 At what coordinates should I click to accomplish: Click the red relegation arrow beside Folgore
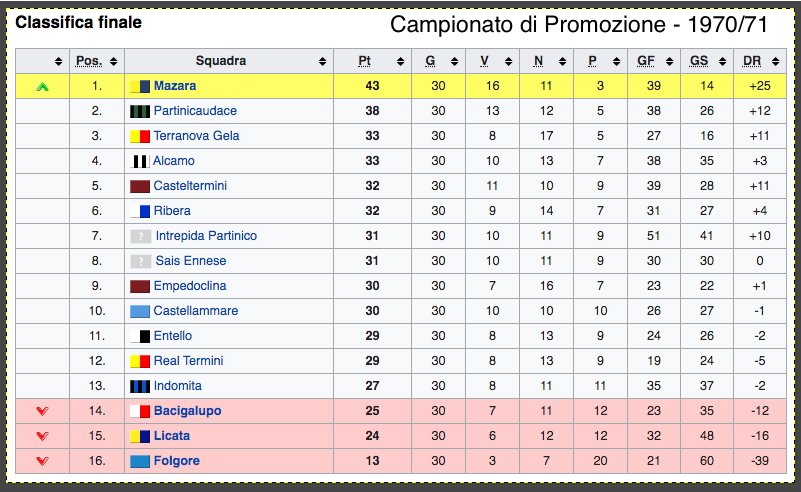click(x=42, y=461)
